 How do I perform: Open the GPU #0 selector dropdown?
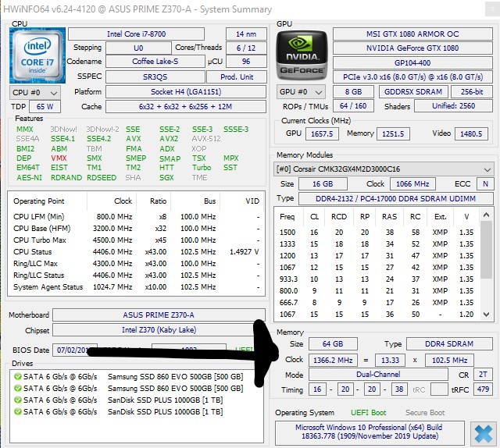(301, 92)
